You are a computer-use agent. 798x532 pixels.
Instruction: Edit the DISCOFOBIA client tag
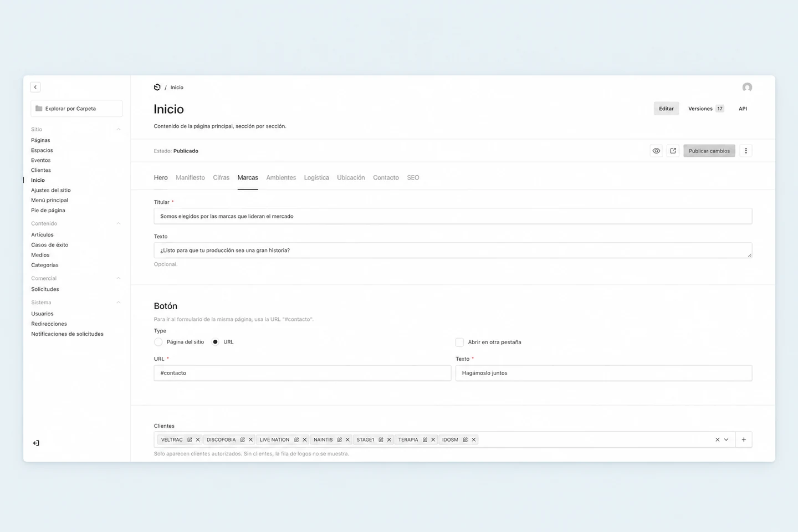[x=242, y=439]
